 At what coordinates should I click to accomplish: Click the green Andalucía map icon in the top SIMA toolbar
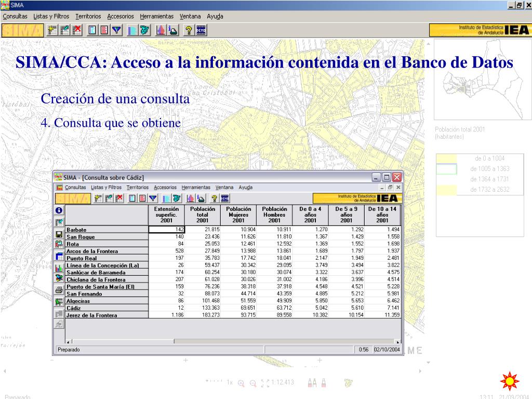point(144,30)
